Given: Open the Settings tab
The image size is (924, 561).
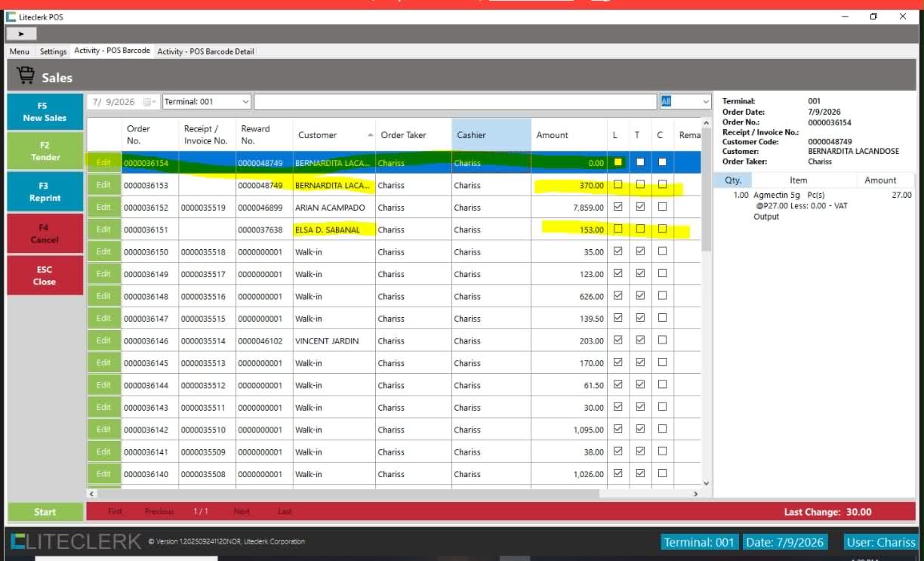Looking at the screenshot, I should click(x=53, y=51).
